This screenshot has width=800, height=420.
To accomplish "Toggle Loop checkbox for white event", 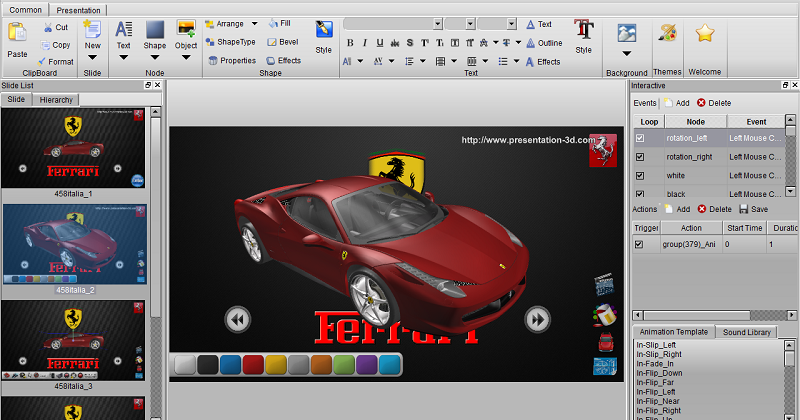I will click(640, 176).
